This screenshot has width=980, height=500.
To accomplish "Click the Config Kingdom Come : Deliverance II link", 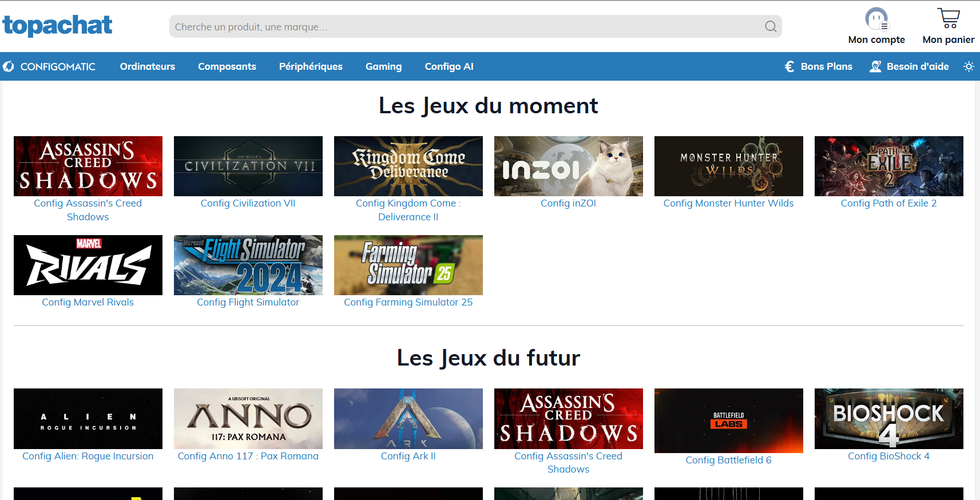I will click(x=408, y=210).
